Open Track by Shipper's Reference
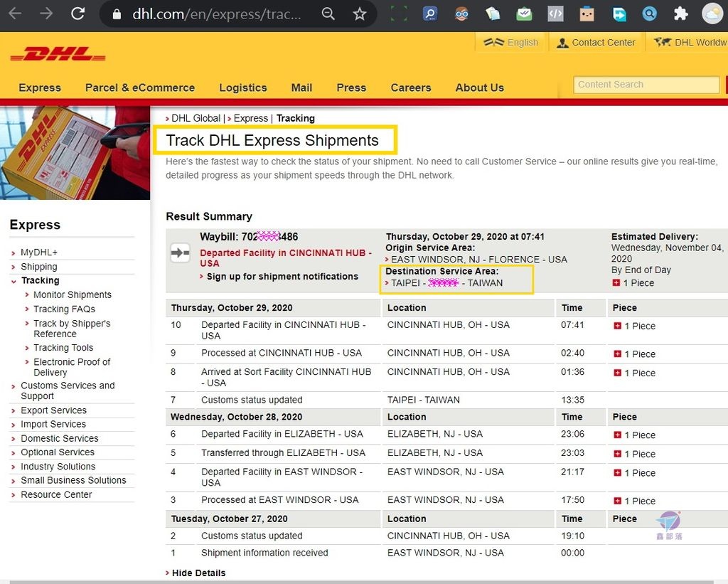Screen dimensions: 728x584 [x=72, y=329]
